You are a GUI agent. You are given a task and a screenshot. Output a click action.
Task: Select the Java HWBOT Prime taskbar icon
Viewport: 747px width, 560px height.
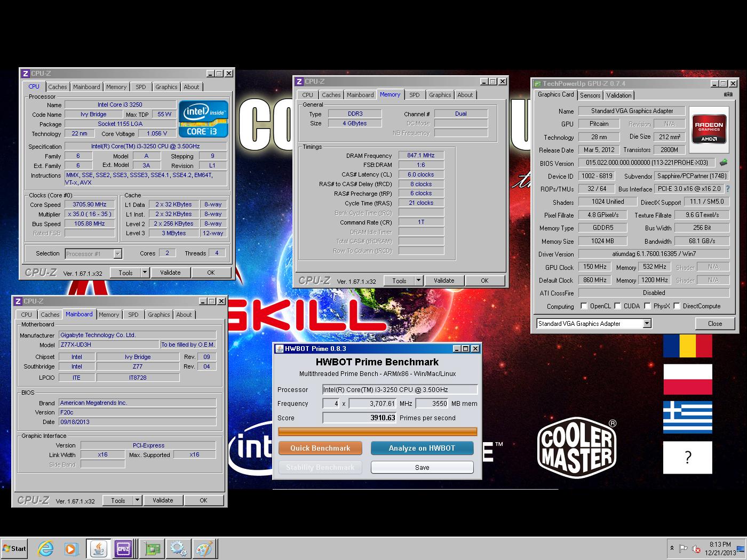point(98,548)
